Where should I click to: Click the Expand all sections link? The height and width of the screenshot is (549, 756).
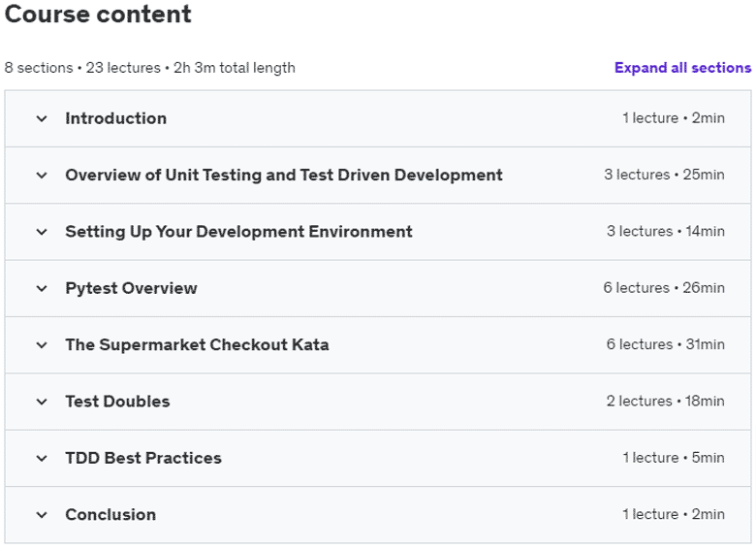coord(682,68)
